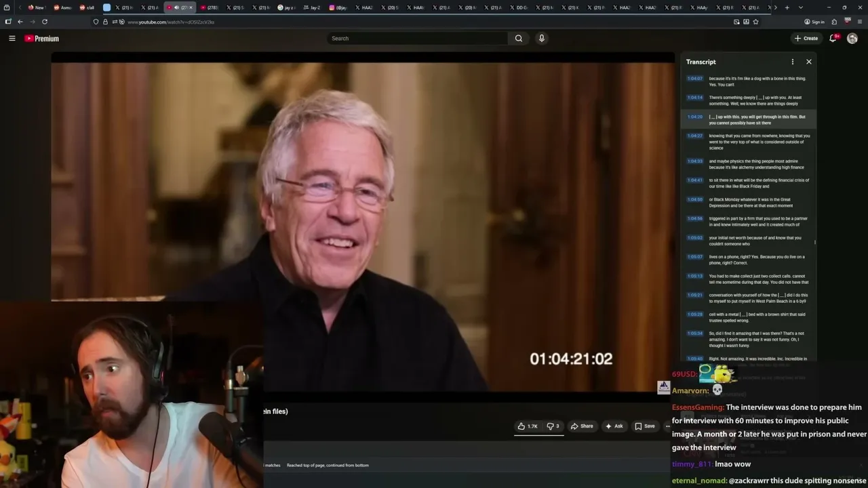Open the padlock site information icon
The image size is (868, 488).
coord(105,22)
